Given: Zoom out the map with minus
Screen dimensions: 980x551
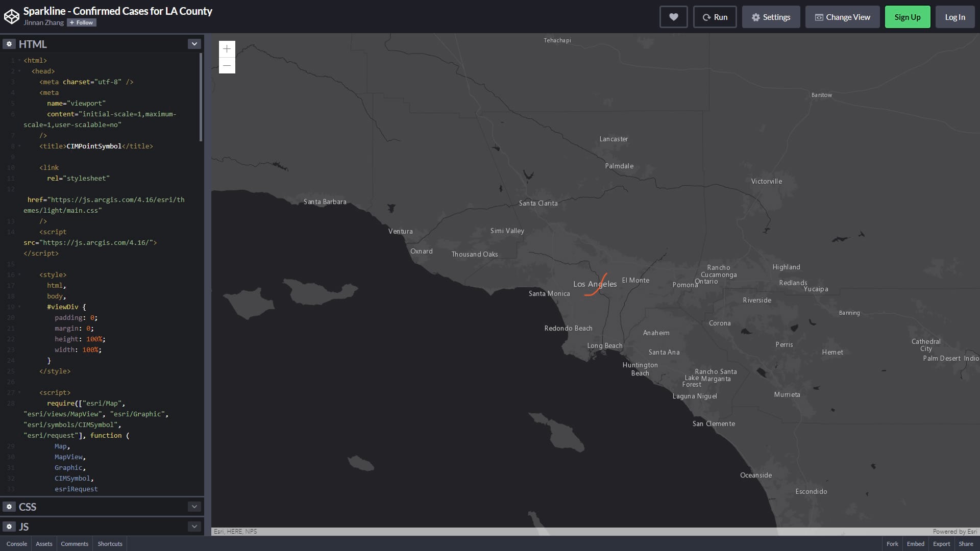Looking at the screenshot, I should (x=227, y=65).
